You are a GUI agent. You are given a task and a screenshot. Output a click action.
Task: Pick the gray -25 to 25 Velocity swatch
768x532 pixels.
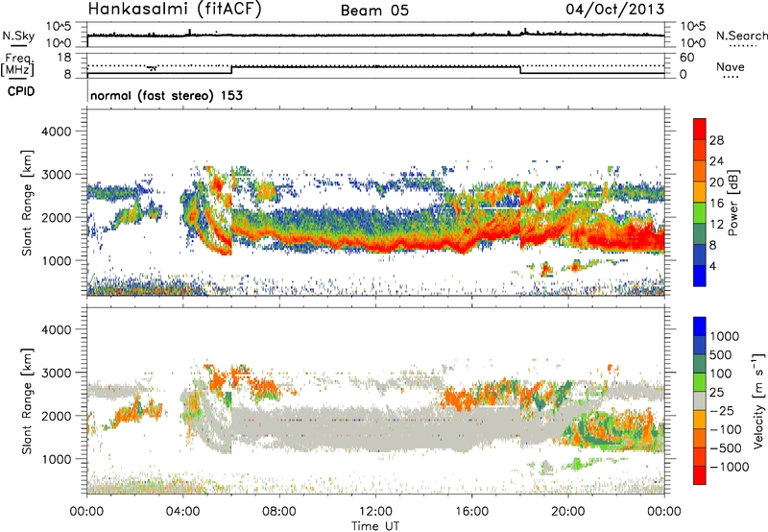coord(700,400)
